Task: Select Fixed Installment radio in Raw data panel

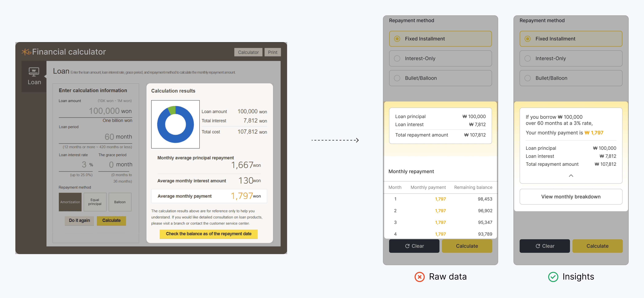Action: tap(397, 39)
